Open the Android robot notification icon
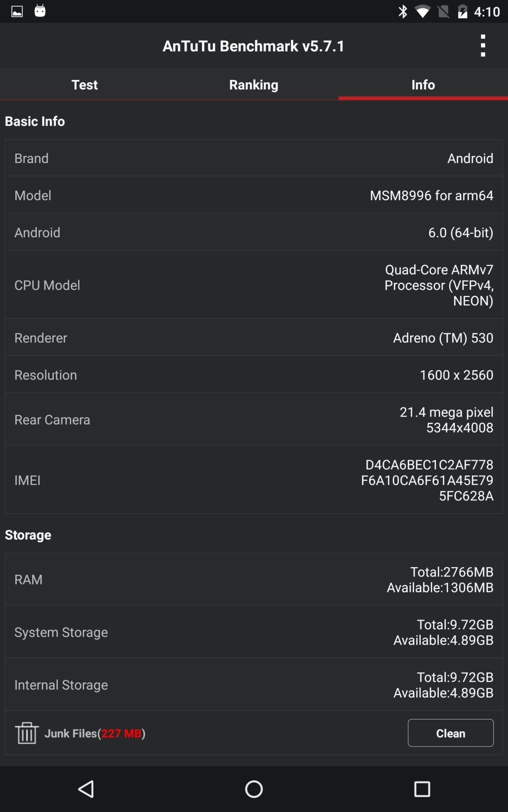 [x=40, y=11]
